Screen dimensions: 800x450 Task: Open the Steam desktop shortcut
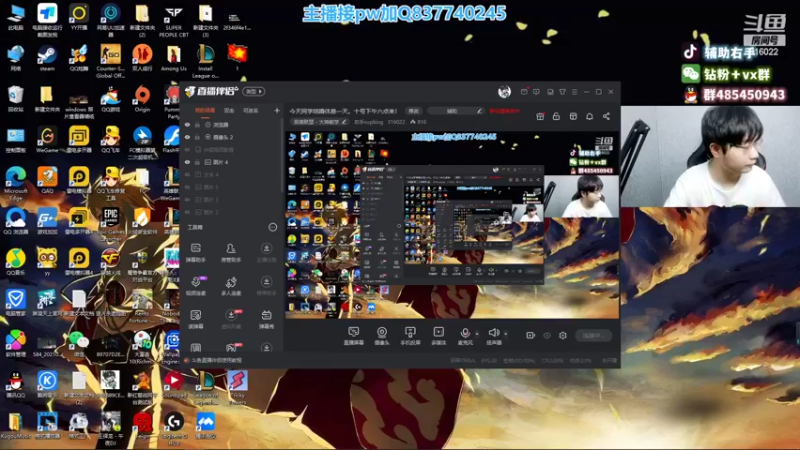[47, 59]
